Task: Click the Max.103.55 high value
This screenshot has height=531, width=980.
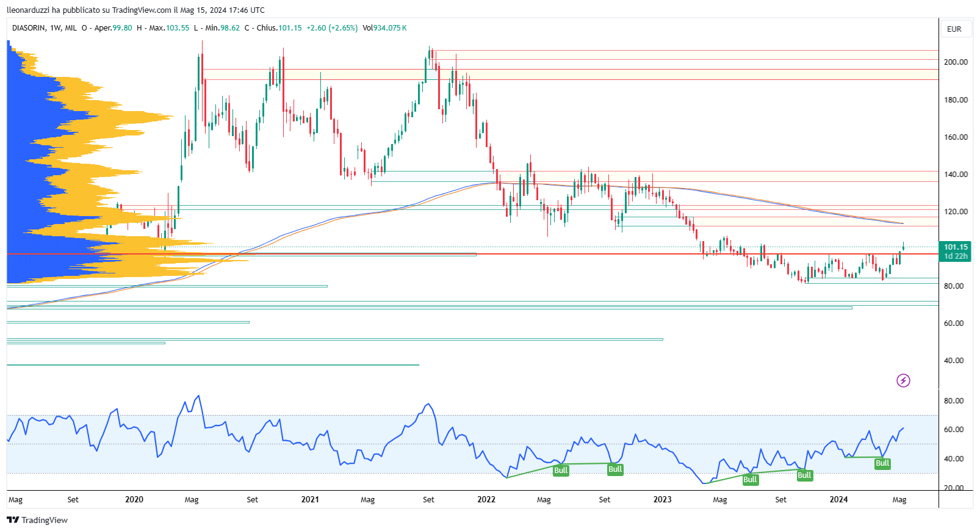Action: [x=169, y=28]
